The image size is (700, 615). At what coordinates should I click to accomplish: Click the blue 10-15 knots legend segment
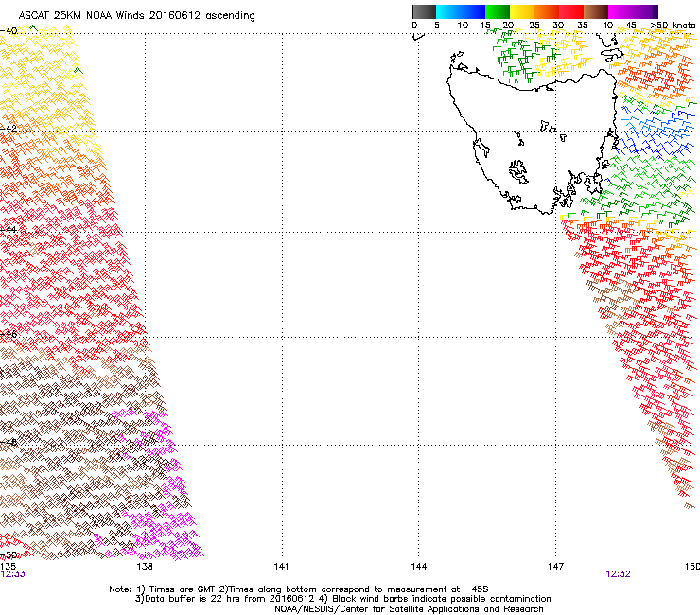tap(473, 11)
